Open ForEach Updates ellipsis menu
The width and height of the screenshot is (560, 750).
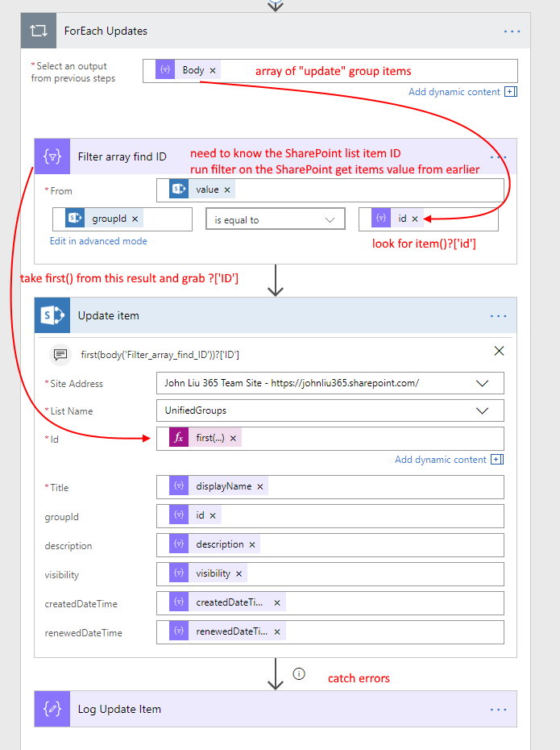pos(512,31)
